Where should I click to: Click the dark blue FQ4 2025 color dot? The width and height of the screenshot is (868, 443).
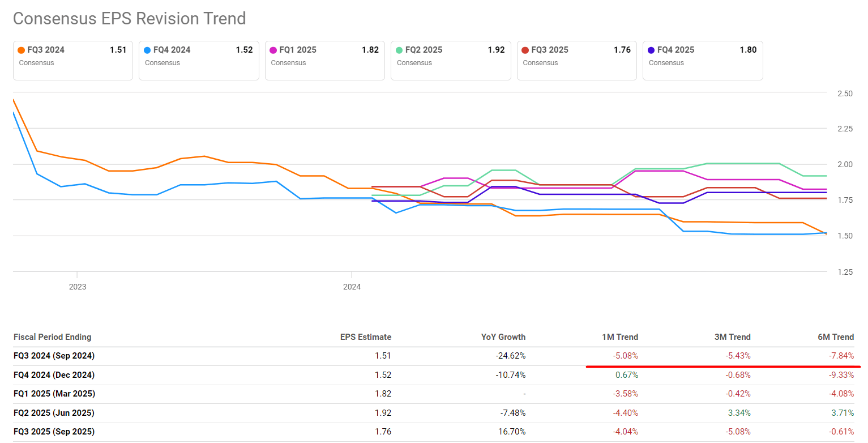click(x=652, y=50)
